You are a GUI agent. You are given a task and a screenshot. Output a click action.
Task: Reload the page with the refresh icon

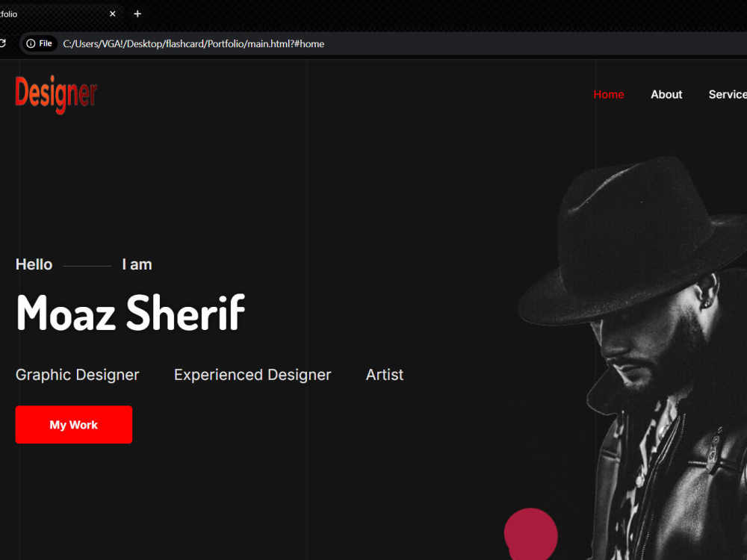point(2,43)
